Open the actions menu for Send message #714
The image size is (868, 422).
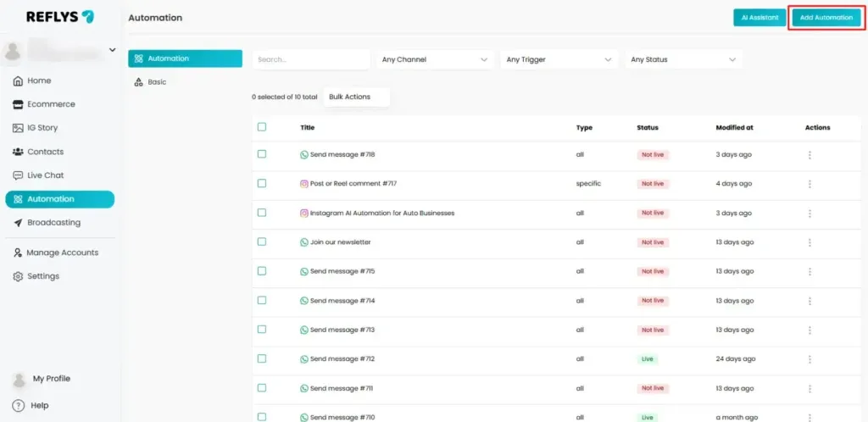[x=810, y=301]
